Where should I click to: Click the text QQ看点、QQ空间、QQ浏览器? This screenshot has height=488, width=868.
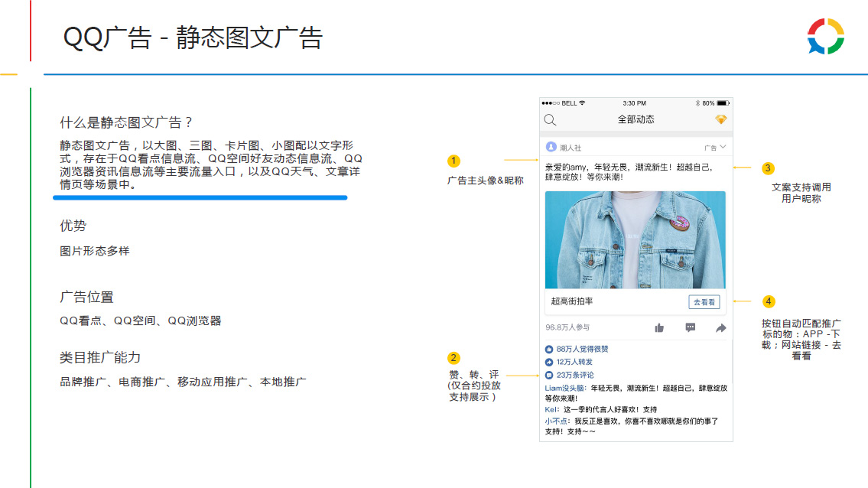pyautogui.click(x=141, y=320)
